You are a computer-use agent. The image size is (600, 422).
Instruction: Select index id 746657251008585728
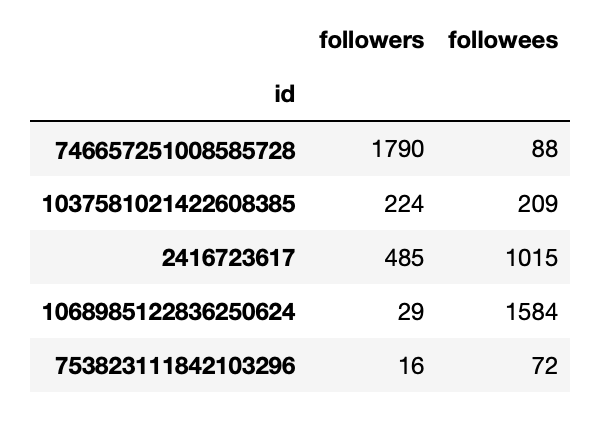coord(177,150)
